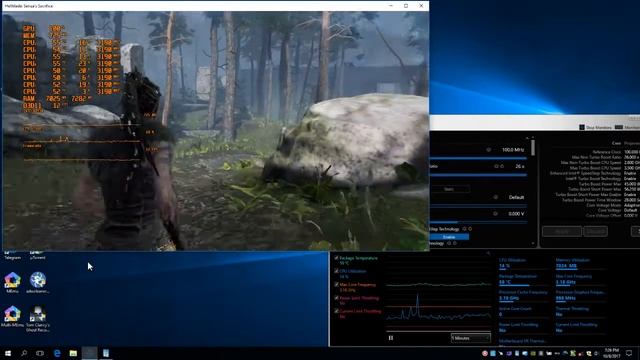The height and width of the screenshot is (360, 640).
Task: Launch Microsoft Edge from the taskbar
Action: pos(57,353)
